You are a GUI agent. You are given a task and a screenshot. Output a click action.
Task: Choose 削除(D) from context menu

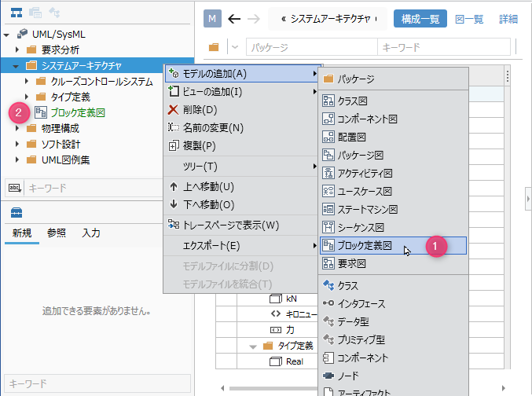coord(241,109)
